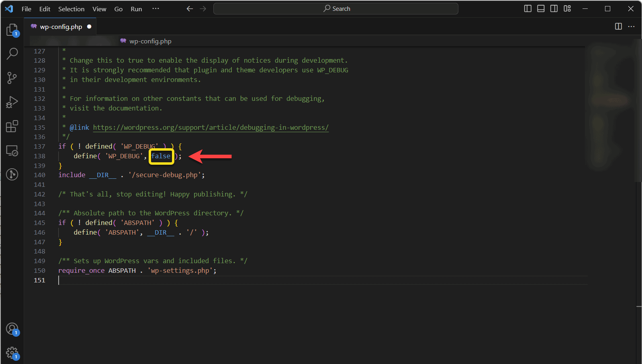
Task: Split the editor to the right
Action: coord(618,27)
